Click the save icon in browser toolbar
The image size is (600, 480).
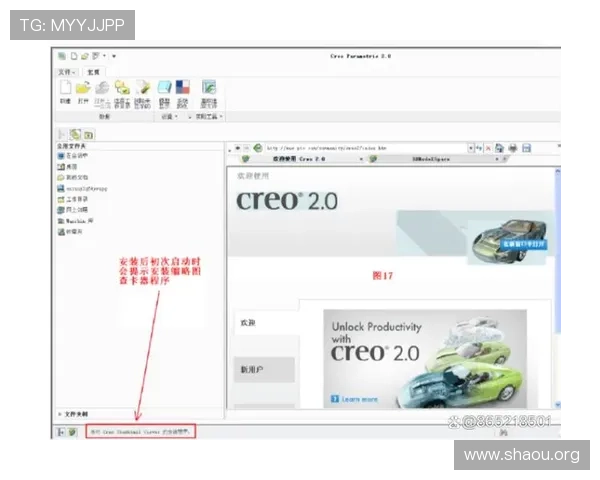tap(526, 147)
